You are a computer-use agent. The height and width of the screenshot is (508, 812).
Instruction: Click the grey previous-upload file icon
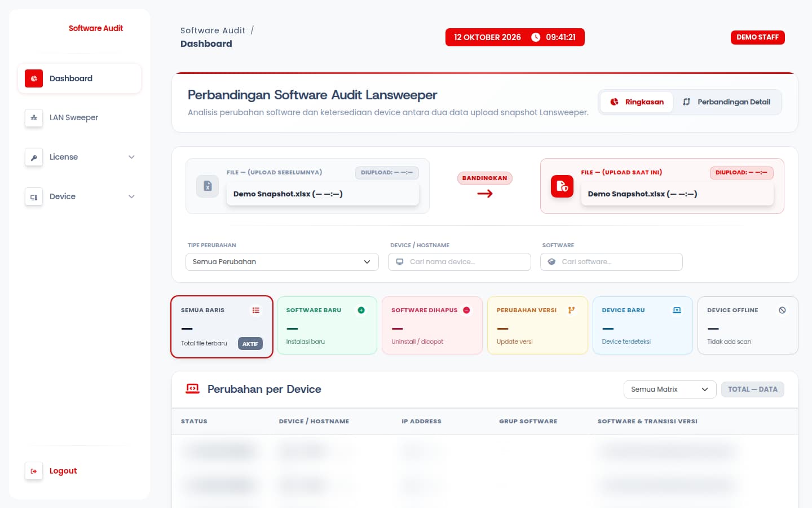pyautogui.click(x=208, y=186)
